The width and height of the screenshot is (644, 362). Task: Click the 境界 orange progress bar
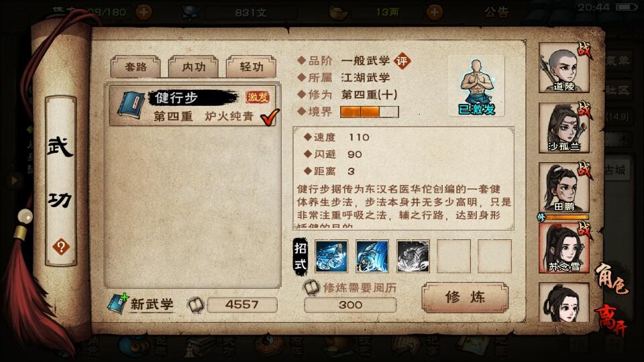(x=369, y=112)
